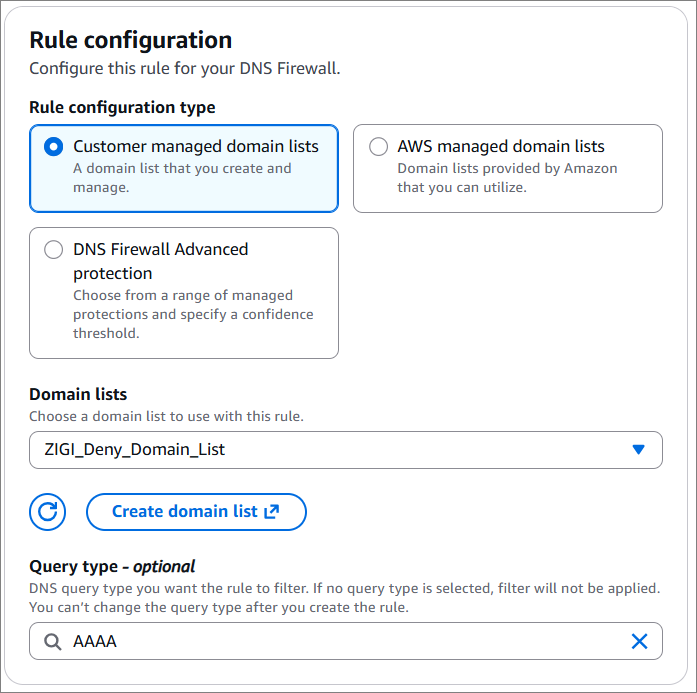Click the 'A domain list that you create' description
697x693 pixels.
tap(182, 178)
